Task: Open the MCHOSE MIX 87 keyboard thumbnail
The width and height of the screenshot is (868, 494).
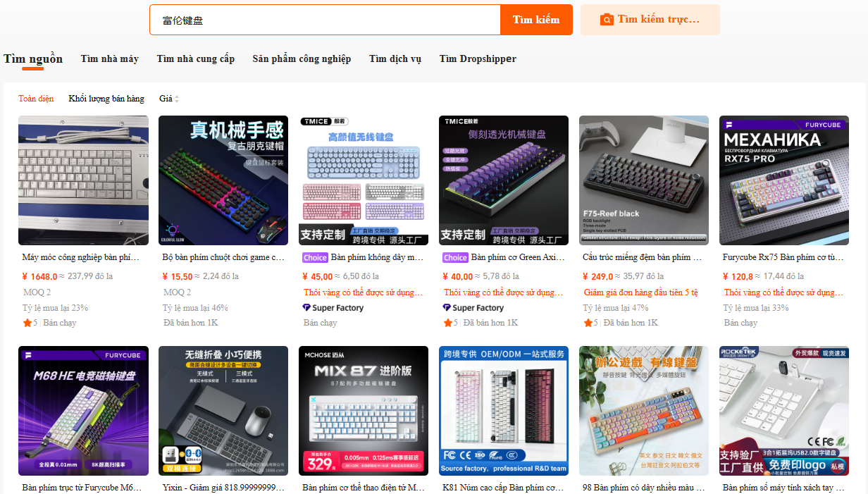Action: [364, 411]
